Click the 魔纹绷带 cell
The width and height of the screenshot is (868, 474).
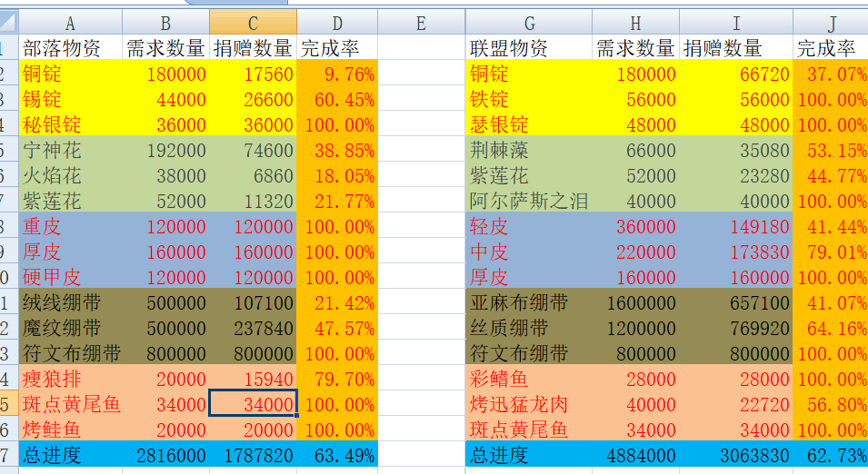click(71, 328)
